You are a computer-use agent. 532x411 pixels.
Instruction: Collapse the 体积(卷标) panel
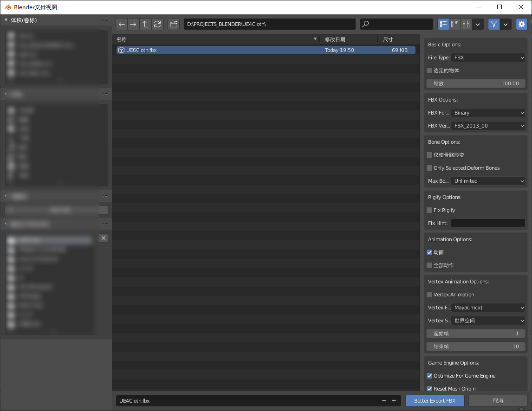6,20
